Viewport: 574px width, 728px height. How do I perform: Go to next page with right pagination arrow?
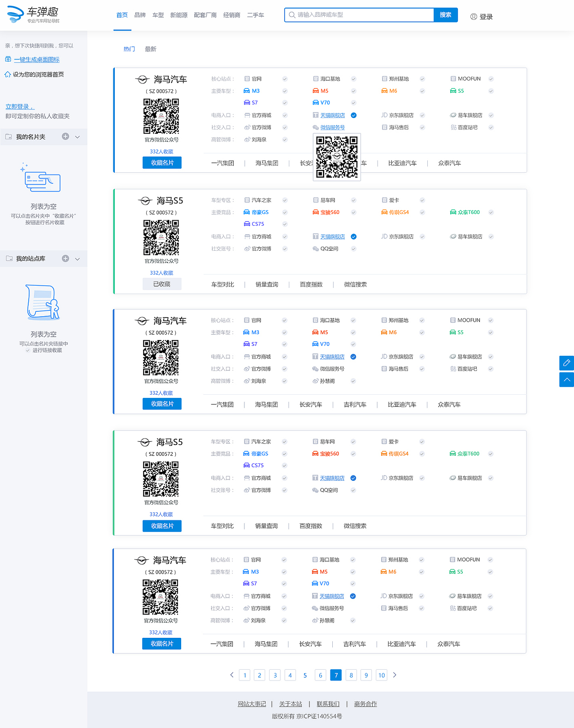[x=395, y=675]
